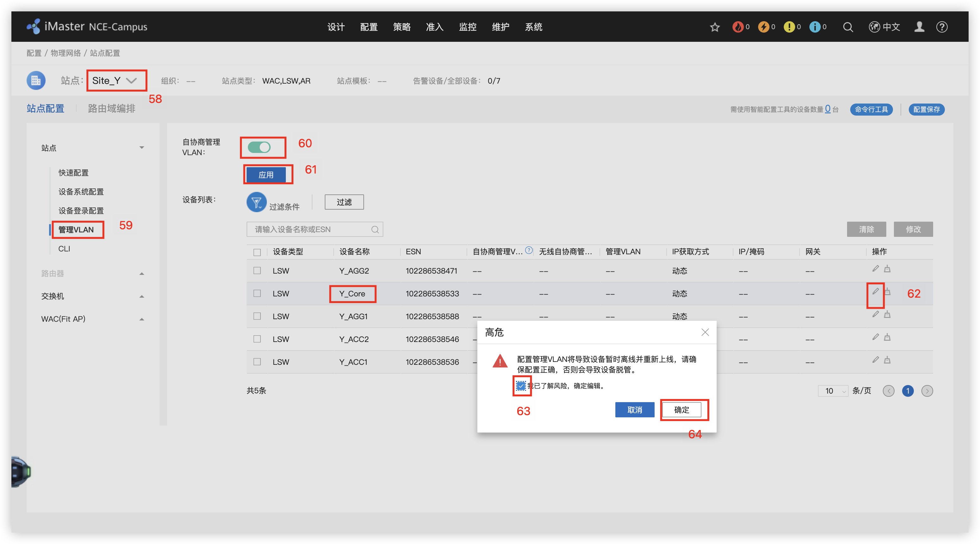Screen dimensions: 980x544
Task: Check the risk acknowledgment checkbox in dialog
Action: coord(521,386)
